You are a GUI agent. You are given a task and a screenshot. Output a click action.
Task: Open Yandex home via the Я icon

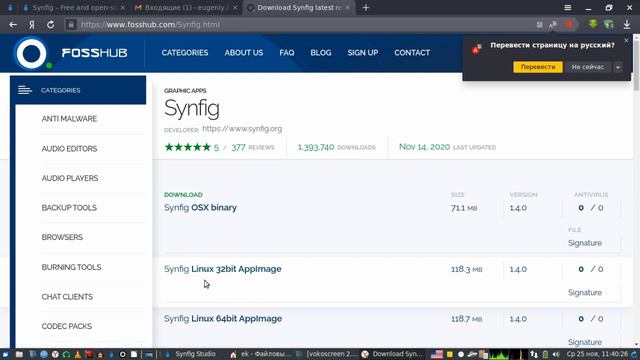pos(32,24)
